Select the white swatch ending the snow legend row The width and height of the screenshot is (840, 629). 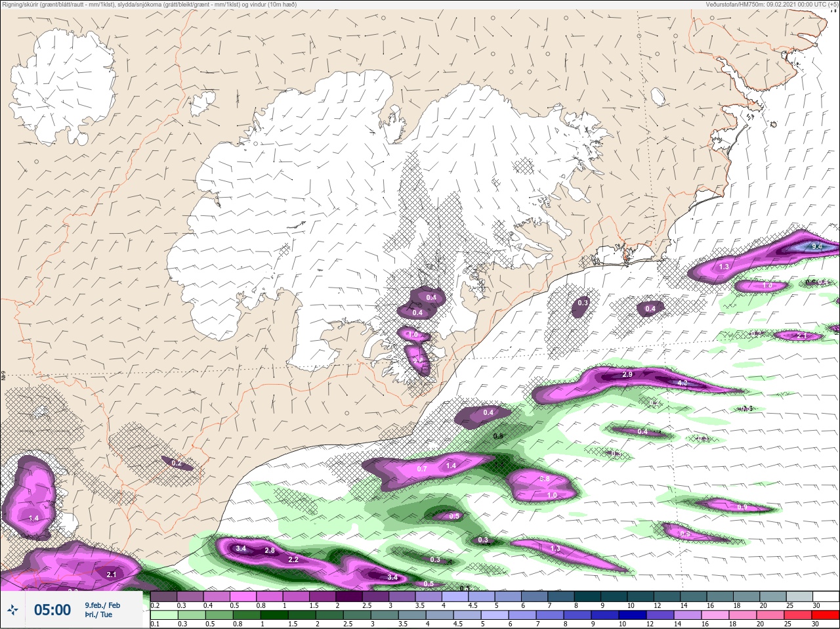coord(826,596)
